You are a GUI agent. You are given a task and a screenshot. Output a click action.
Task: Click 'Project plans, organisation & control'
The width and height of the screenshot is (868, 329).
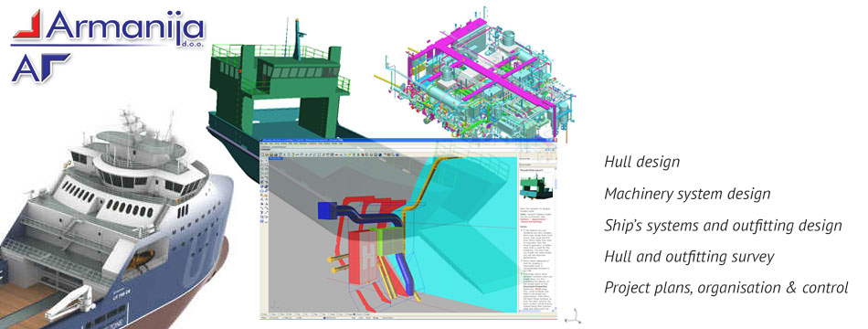pos(725,288)
